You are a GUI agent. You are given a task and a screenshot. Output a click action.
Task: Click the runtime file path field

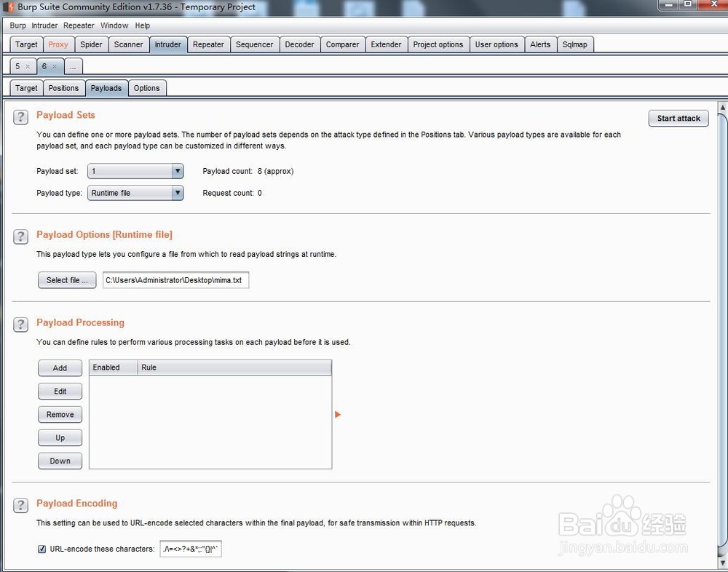[x=175, y=280]
